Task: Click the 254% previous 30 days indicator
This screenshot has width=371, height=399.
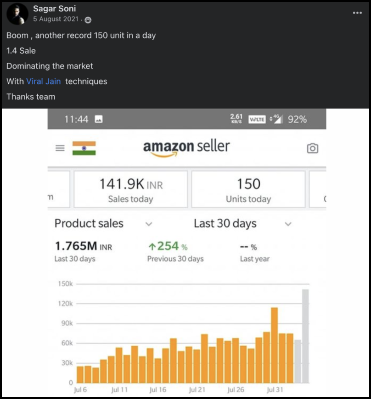Action: pyautogui.click(x=168, y=247)
